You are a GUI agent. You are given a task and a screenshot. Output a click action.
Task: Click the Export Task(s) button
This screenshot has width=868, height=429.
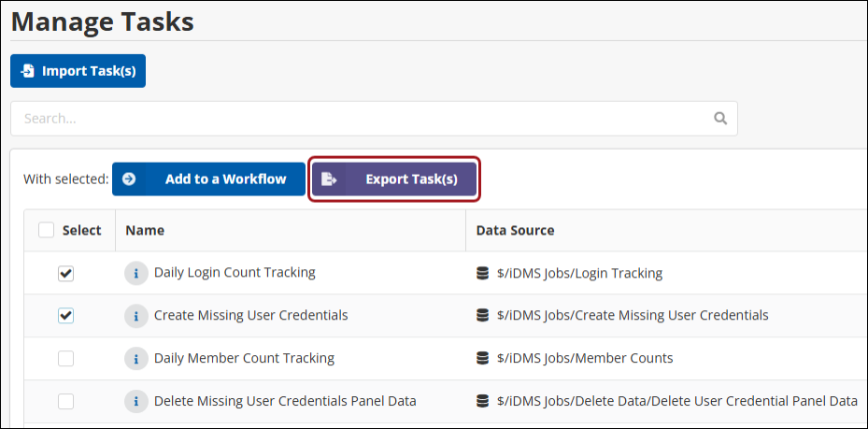394,179
